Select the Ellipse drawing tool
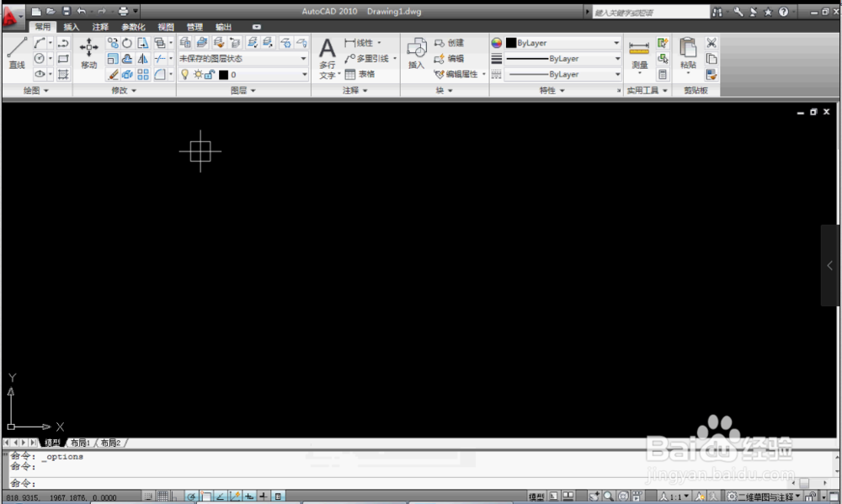This screenshot has width=842, height=504. pos(40,74)
